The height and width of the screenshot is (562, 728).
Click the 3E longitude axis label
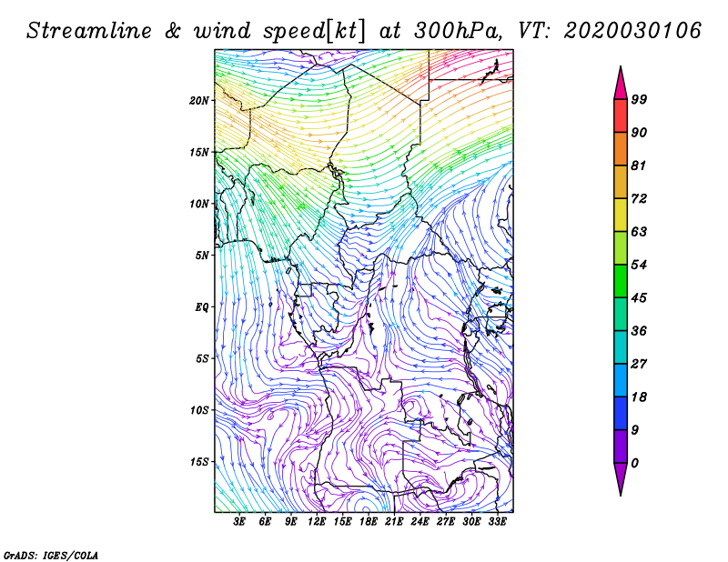[x=239, y=521]
